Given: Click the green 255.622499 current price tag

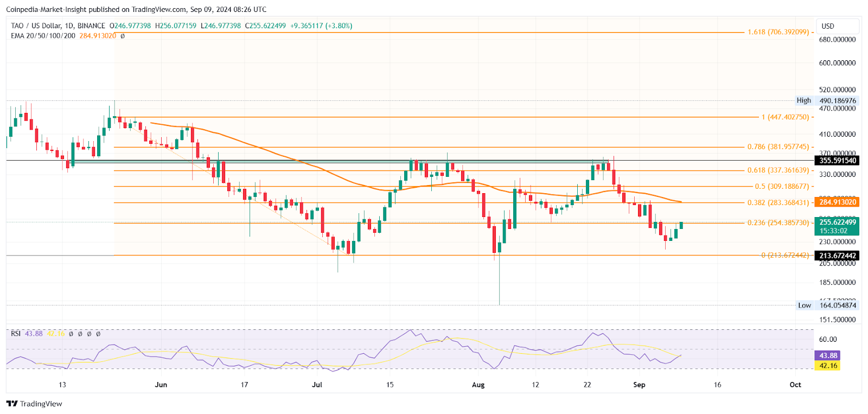Looking at the screenshot, I should click(837, 222).
